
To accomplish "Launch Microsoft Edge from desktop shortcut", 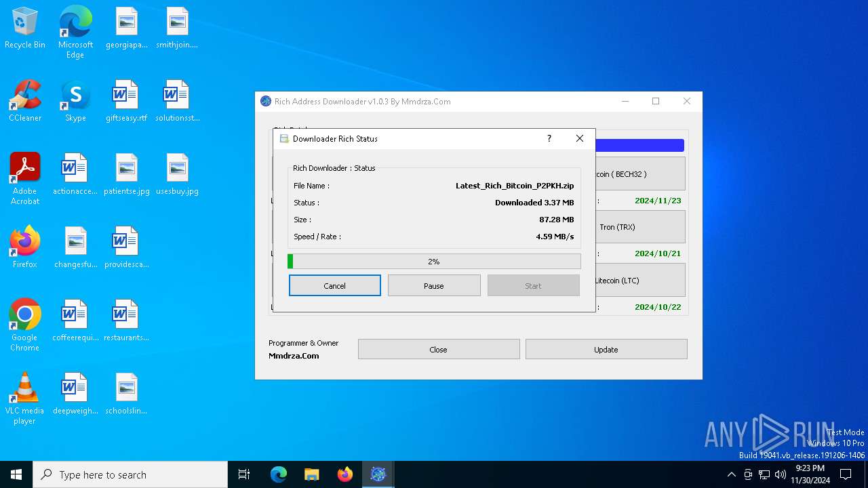I will (x=75, y=32).
